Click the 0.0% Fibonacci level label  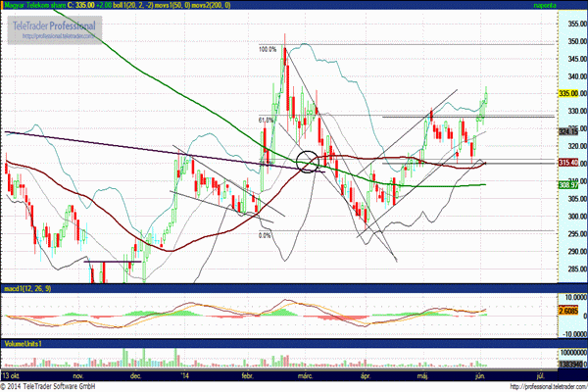coord(265,235)
